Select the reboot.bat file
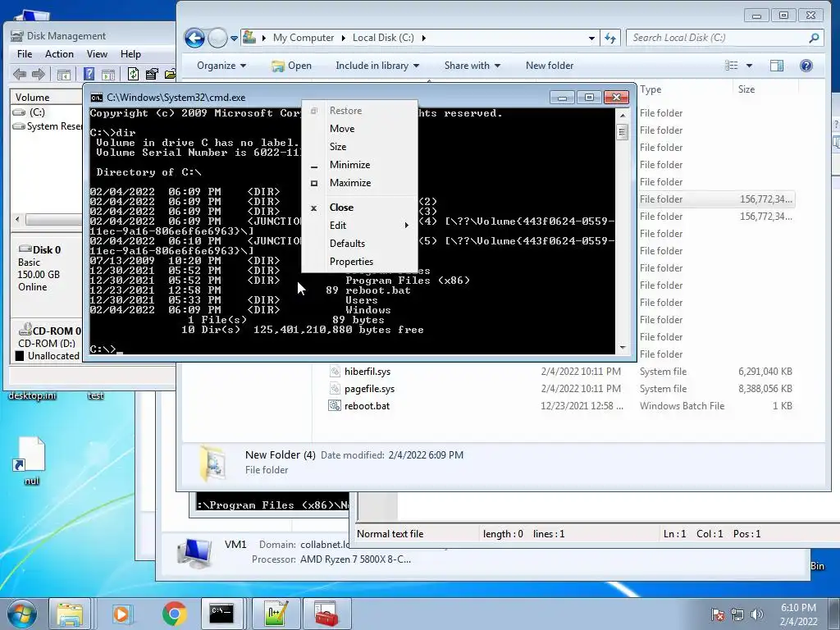 [x=367, y=405]
